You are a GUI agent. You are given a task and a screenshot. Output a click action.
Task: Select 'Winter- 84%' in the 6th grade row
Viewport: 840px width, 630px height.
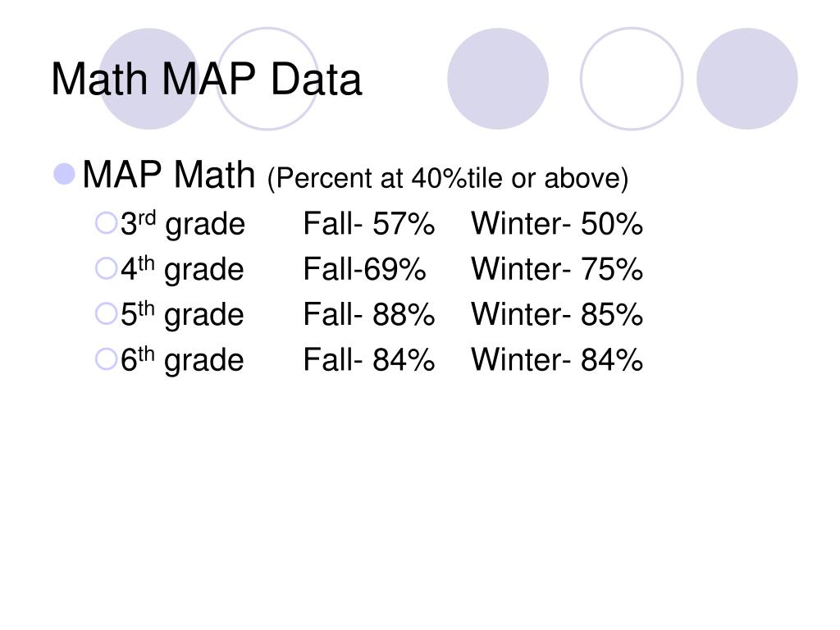point(557,360)
